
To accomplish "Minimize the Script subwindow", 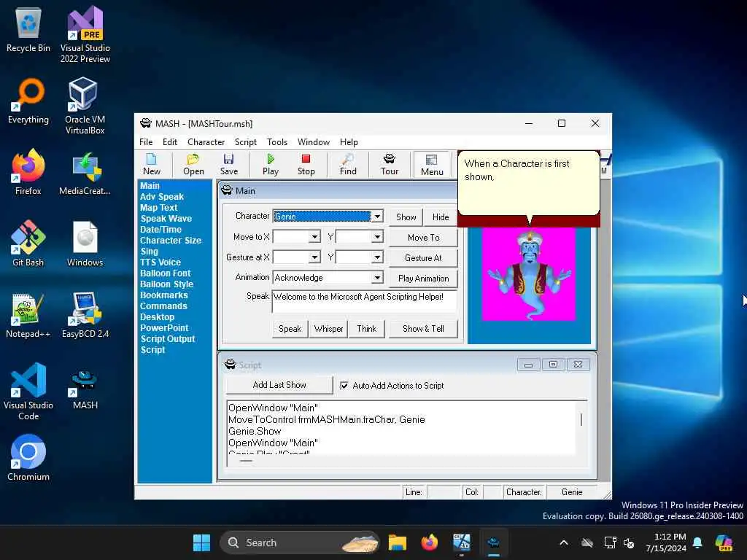I will click(x=528, y=365).
